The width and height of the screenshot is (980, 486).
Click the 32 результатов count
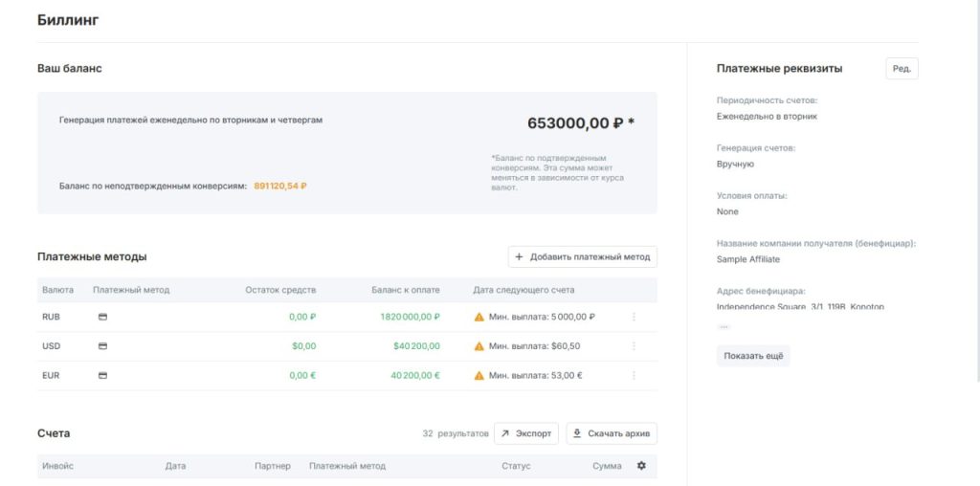click(456, 433)
